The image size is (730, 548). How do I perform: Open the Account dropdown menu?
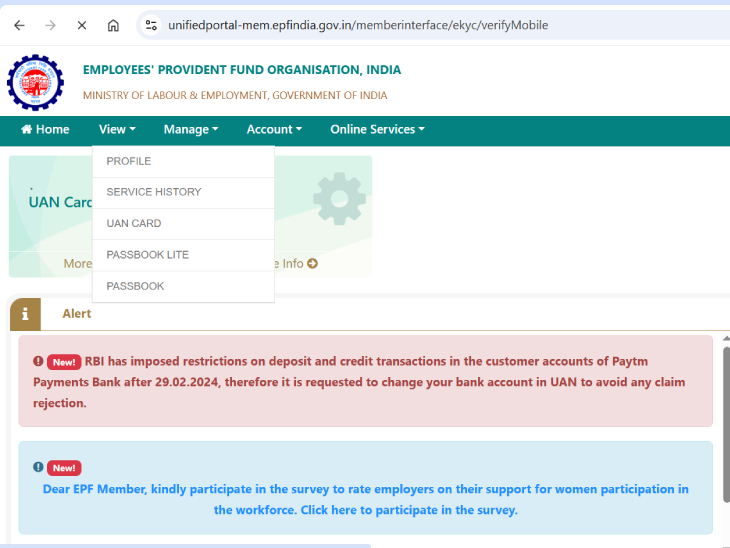274,129
